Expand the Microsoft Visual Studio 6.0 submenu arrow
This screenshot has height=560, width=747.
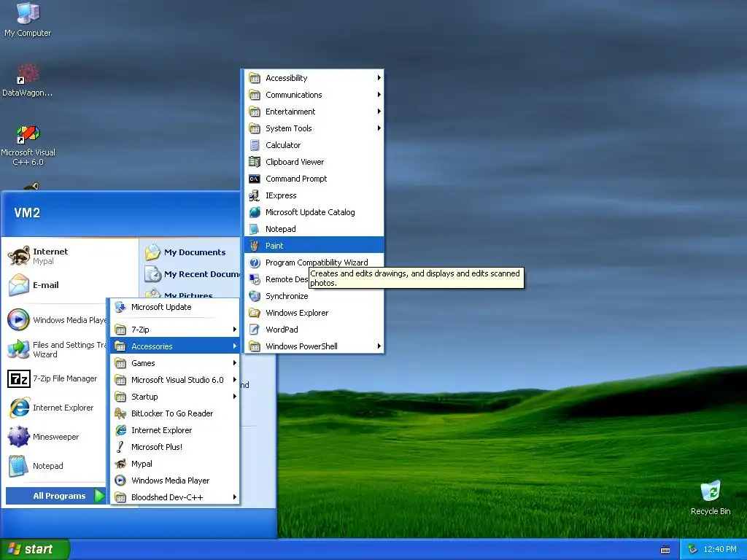coord(234,379)
